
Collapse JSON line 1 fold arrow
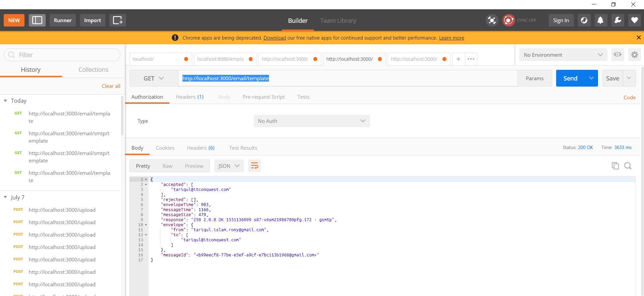(146, 180)
